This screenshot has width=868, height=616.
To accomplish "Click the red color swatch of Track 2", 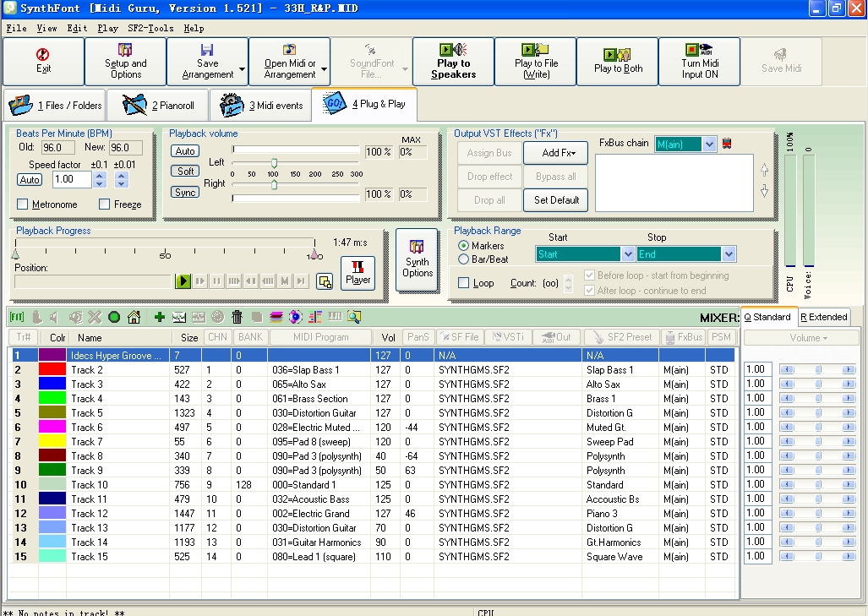I will pyautogui.click(x=52, y=370).
